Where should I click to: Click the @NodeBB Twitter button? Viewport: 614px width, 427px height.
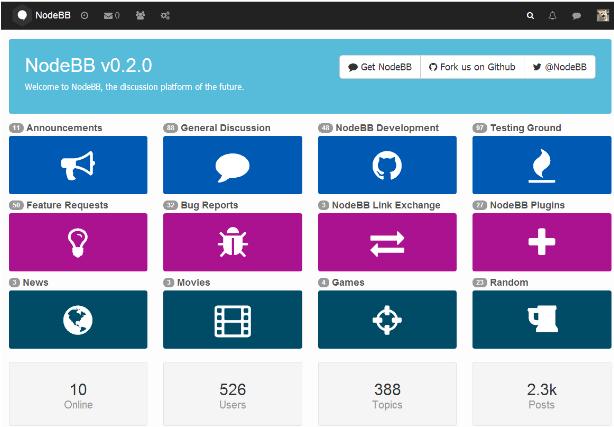point(560,67)
